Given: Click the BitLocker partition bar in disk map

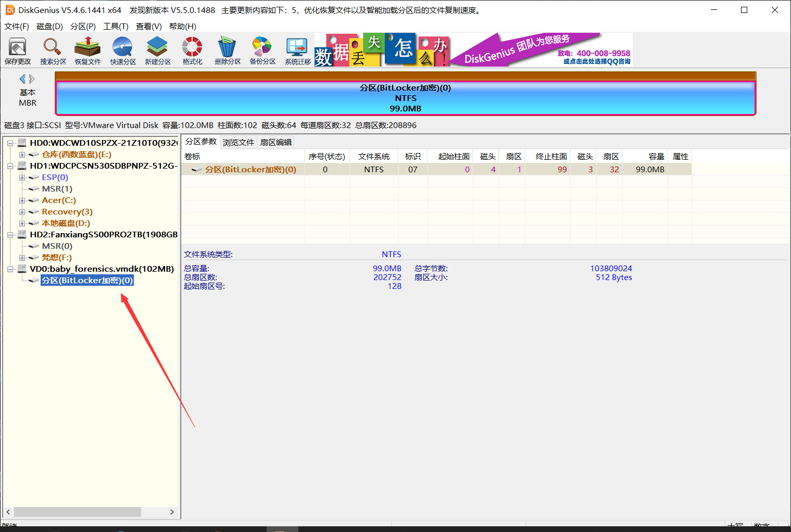Looking at the screenshot, I should 405,98.
